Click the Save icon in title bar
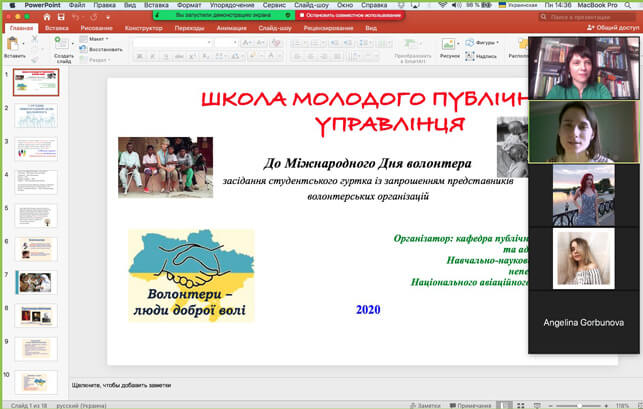 pyautogui.click(x=61, y=17)
